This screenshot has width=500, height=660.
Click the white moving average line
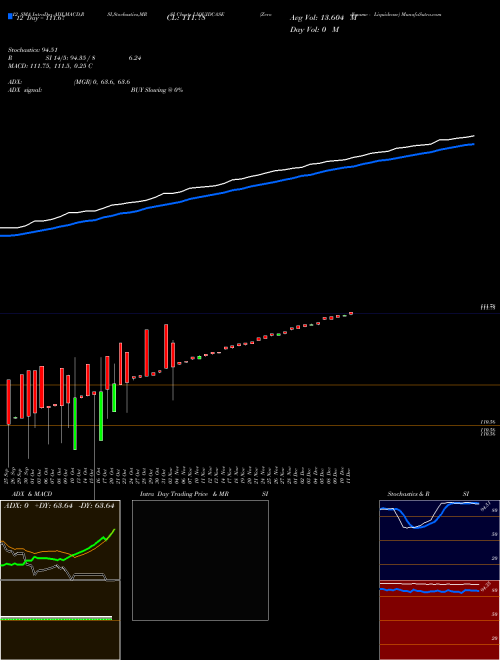237,180
